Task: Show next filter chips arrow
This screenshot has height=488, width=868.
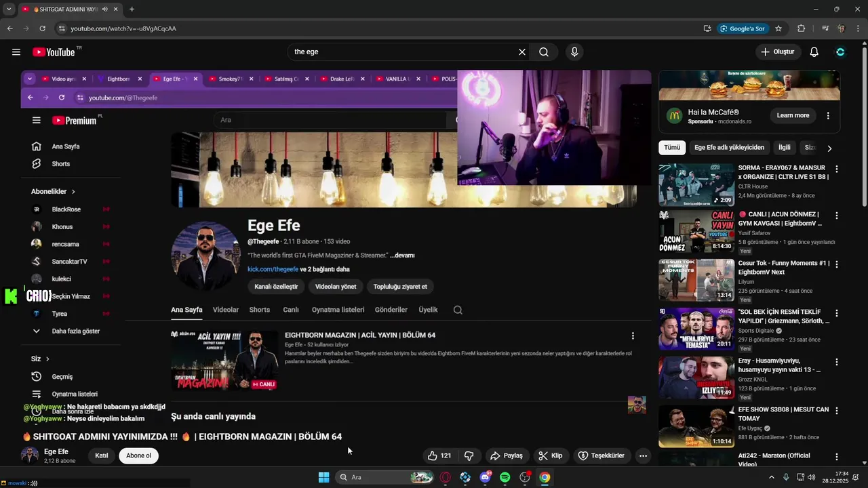Action: [829, 148]
